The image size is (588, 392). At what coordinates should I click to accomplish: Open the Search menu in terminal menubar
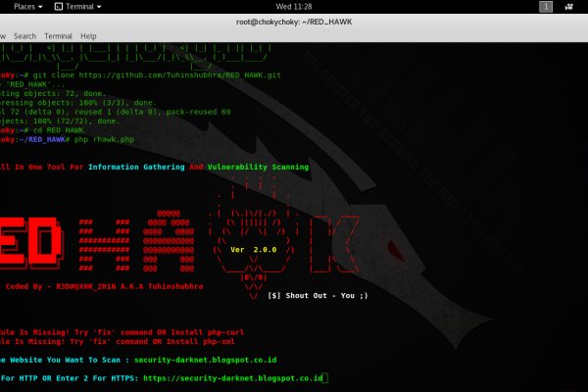tap(24, 35)
